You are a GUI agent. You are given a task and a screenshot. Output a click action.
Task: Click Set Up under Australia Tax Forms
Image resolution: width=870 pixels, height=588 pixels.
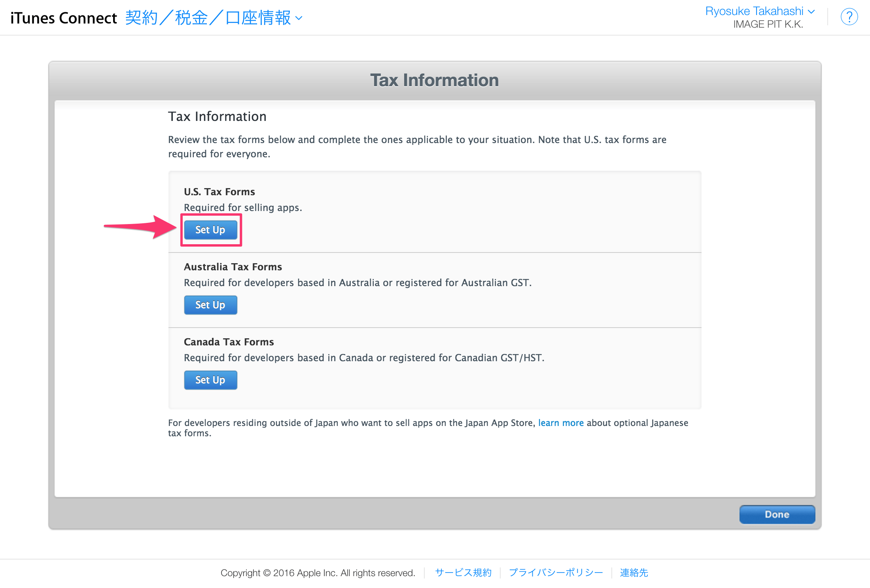coord(210,305)
